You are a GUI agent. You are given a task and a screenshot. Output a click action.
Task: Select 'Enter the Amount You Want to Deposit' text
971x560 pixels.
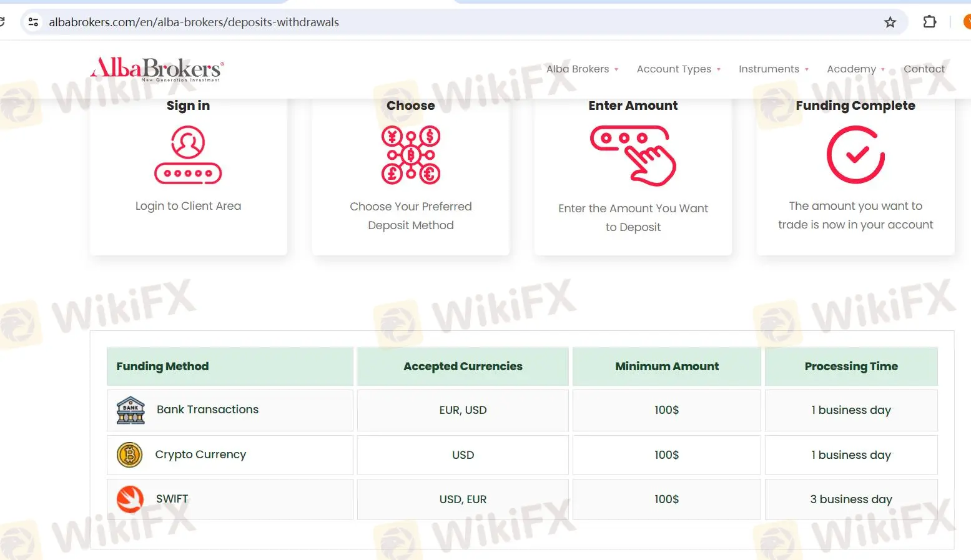point(633,217)
